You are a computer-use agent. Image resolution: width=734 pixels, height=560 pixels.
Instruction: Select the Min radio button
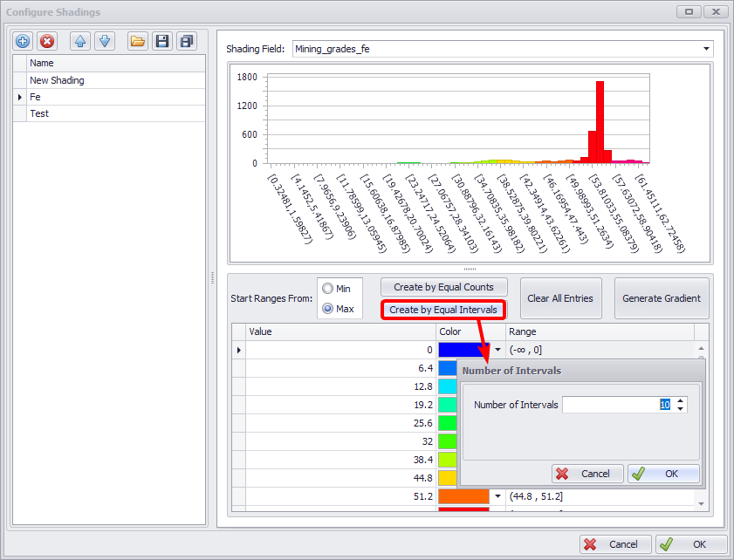point(327,289)
